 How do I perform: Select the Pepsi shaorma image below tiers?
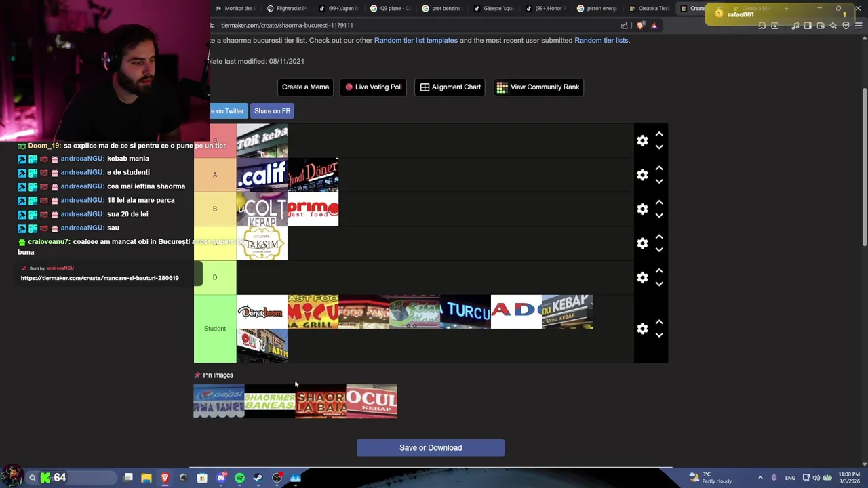[x=218, y=401]
